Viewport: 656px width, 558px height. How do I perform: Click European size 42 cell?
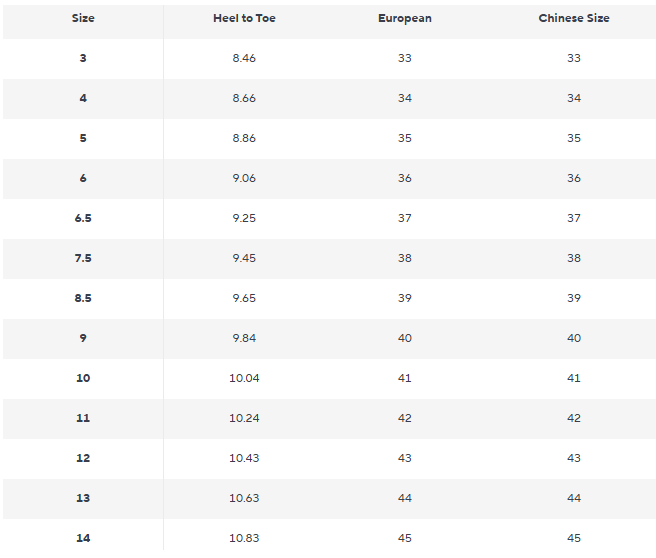(405, 418)
